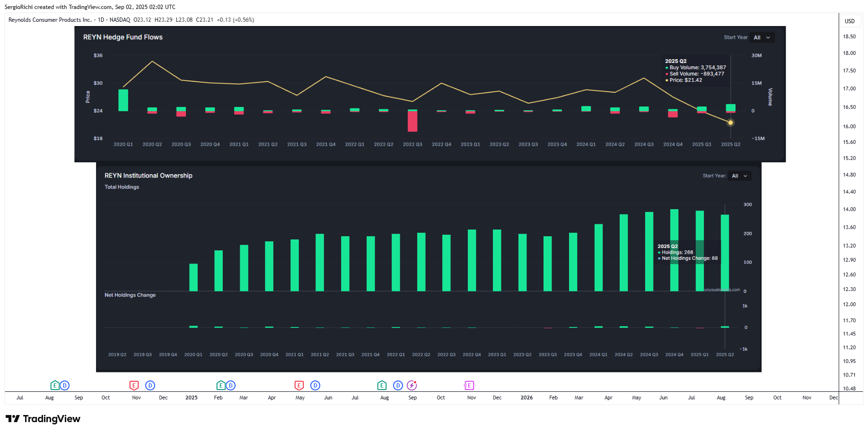Select the green earnings E marker above Feb 2025
This screenshot has height=433, width=868.
(x=221, y=385)
